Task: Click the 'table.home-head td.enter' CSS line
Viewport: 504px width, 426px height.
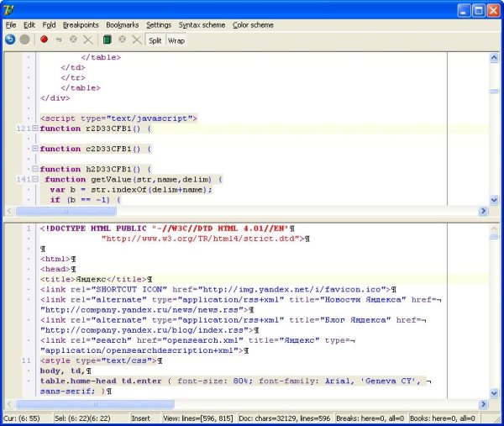Action: coord(235,381)
